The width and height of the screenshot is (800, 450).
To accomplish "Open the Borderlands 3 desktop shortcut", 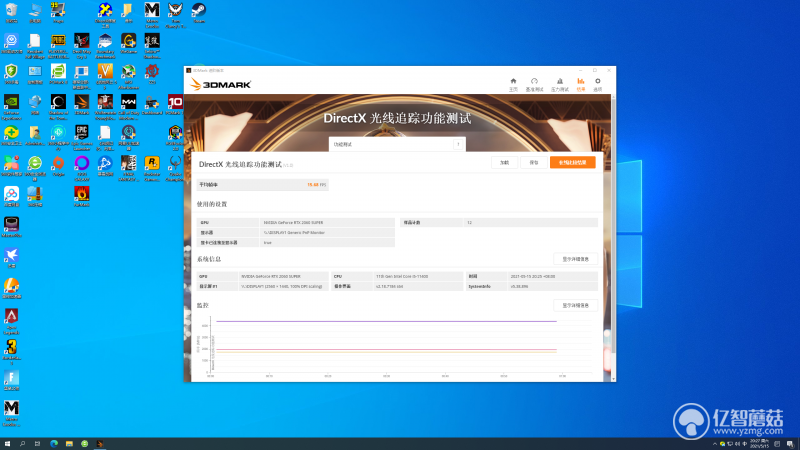I will (x=11, y=352).
